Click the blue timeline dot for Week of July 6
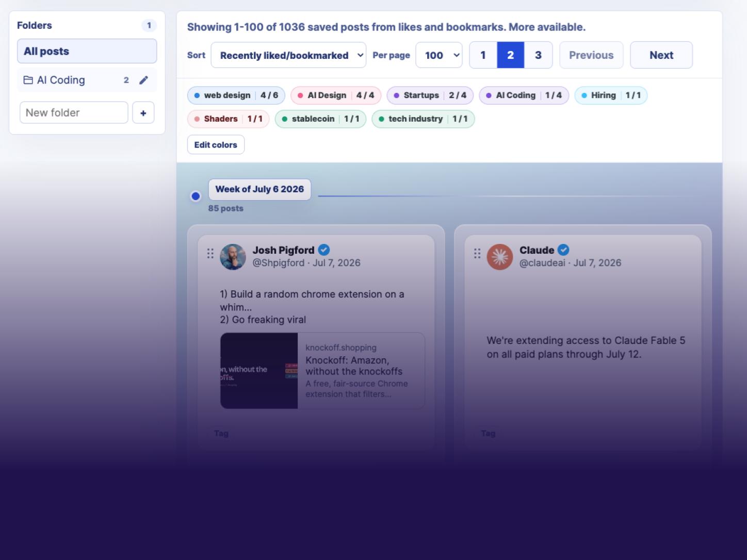747x560 pixels. click(x=196, y=196)
